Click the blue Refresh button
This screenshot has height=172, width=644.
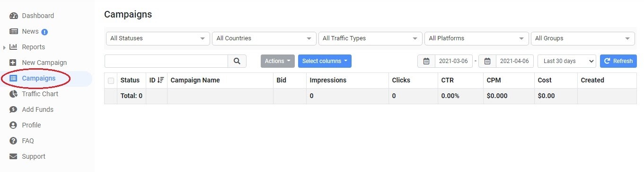618,61
